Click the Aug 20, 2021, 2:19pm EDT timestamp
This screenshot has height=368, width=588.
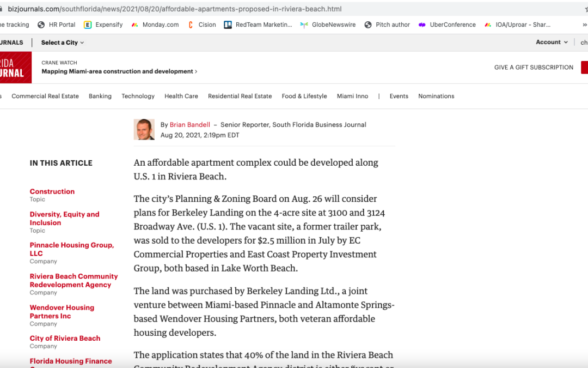tap(200, 135)
